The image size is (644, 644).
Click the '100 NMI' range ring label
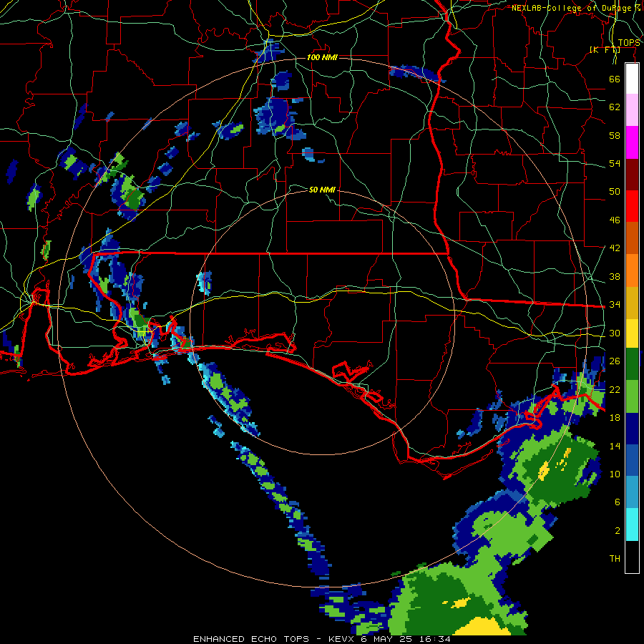pos(322,57)
